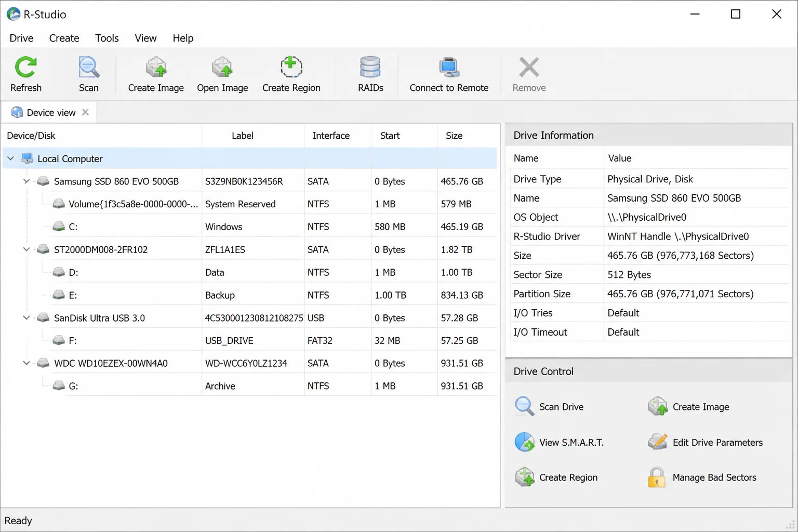Select the System Reserved label cell
798x532 pixels.
click(240, 204)
